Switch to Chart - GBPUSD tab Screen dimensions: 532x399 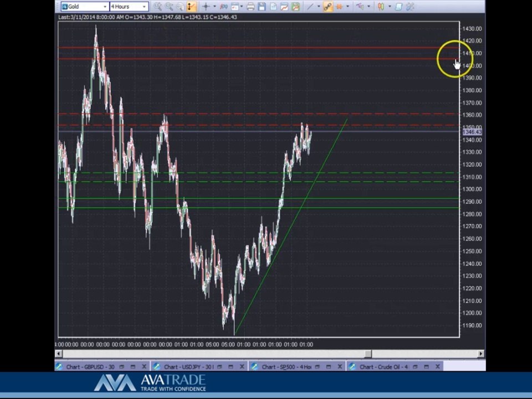point(90,367)
